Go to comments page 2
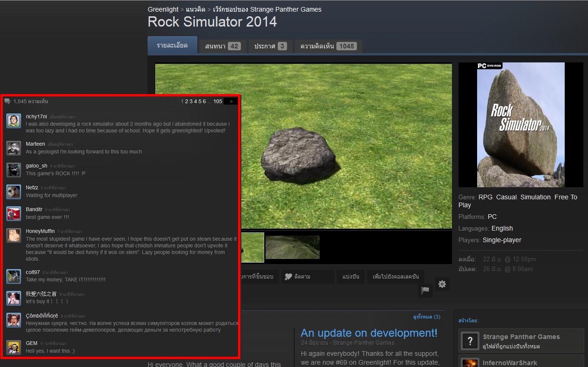 pos(187,102)
